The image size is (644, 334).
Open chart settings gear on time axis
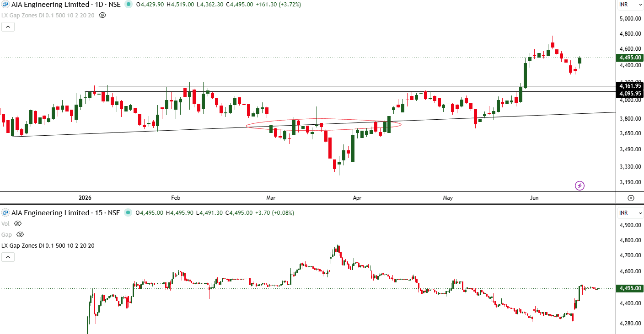(631, 198)
